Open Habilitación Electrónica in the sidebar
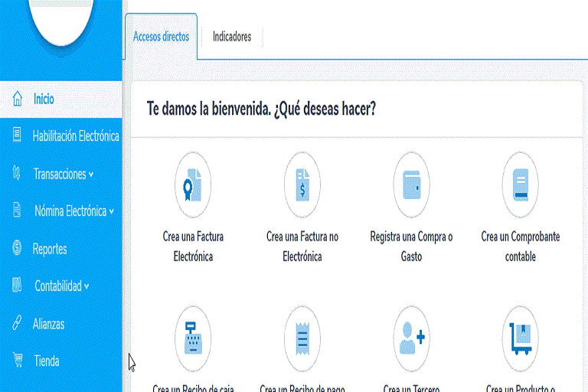Viewport: 588px width, 392px height. tap(75, 136)
